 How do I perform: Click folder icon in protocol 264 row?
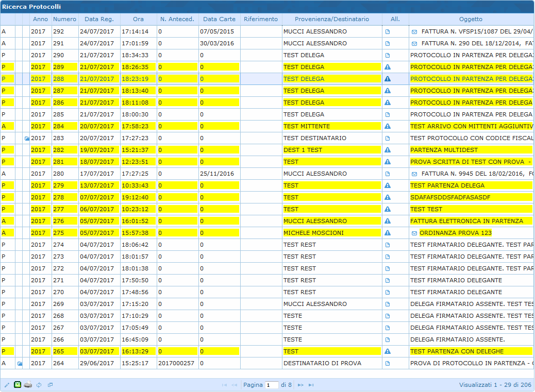20,363
